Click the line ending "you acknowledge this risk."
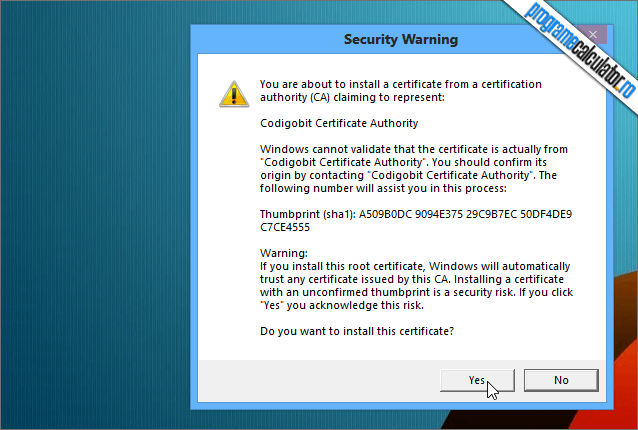638x430 pixels. 342,306
